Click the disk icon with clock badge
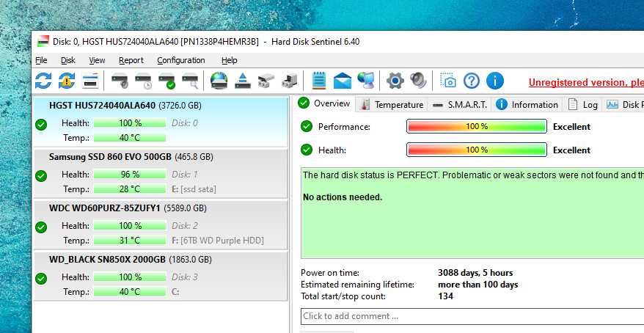The width and height of the screenshot is (644, 333). coord(143,81)
